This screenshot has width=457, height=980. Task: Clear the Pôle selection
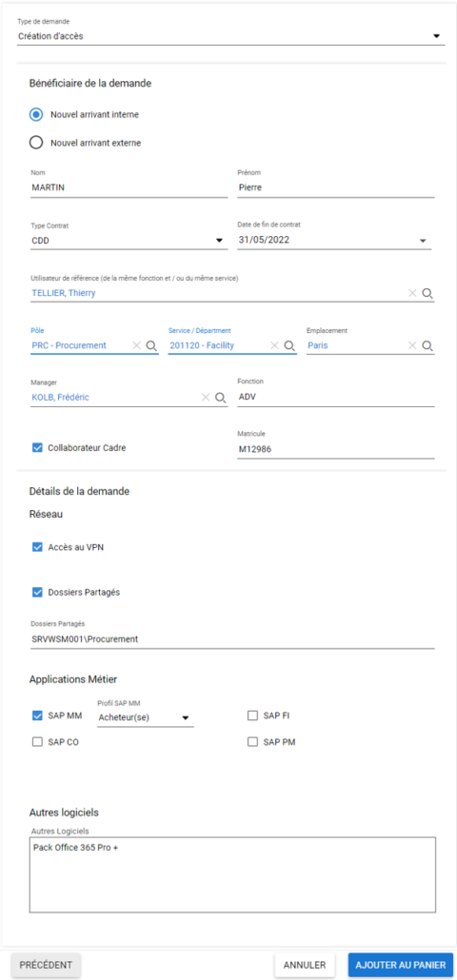(x=137, y=345)
